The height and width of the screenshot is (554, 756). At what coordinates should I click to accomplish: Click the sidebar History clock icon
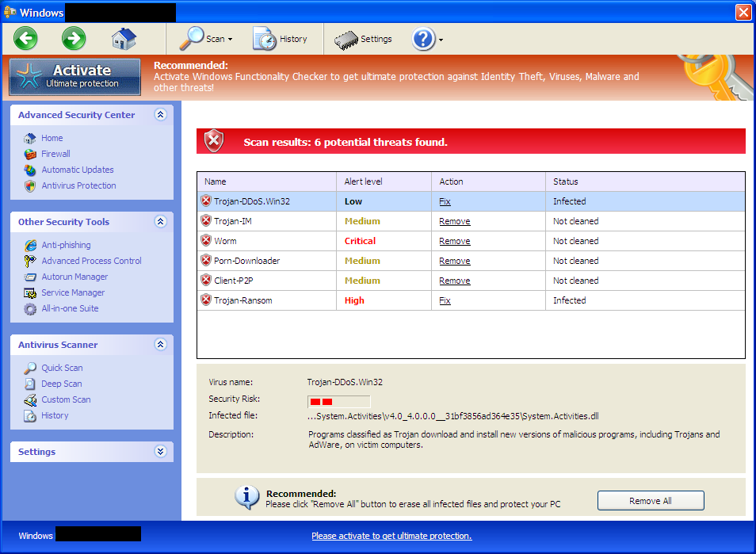click(30, 415)
